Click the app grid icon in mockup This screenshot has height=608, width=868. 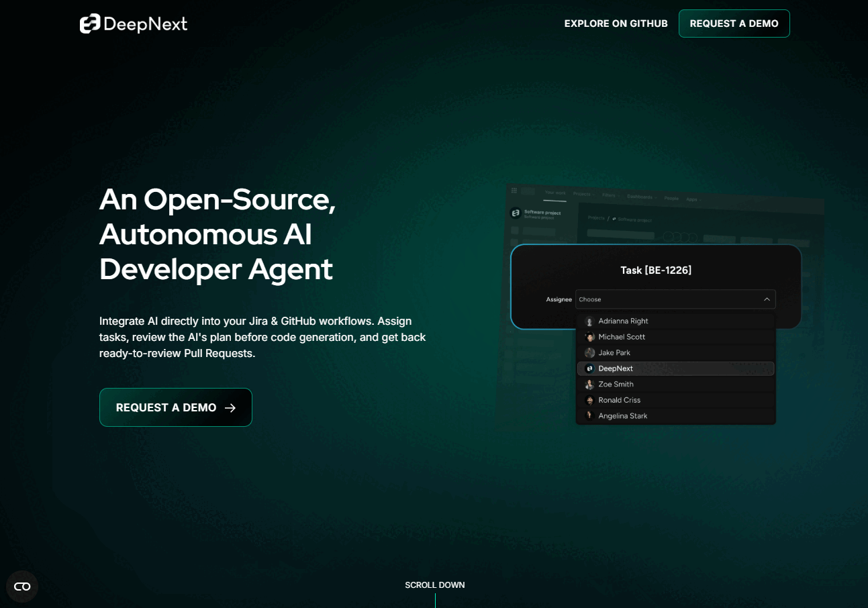[x=514, y=191]
